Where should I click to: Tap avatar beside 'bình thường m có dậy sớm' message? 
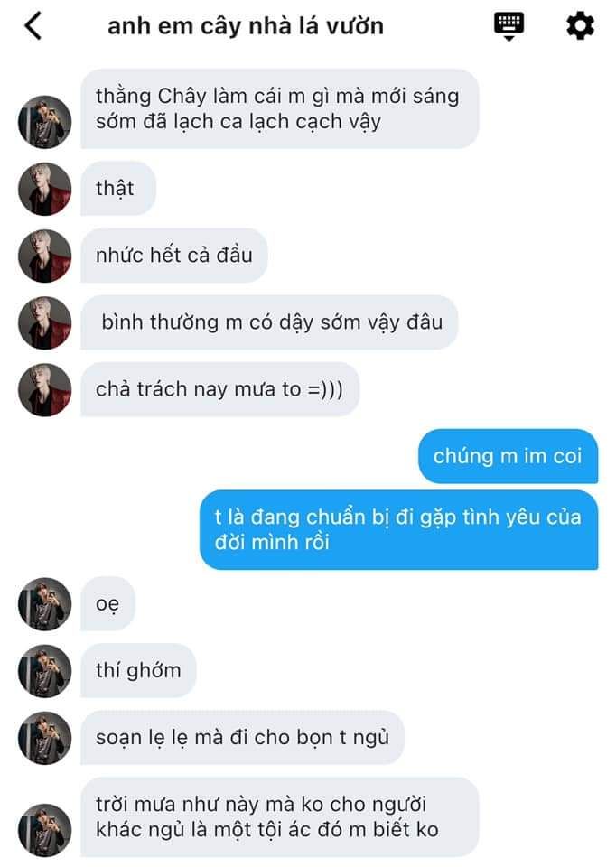coord(45,323)
